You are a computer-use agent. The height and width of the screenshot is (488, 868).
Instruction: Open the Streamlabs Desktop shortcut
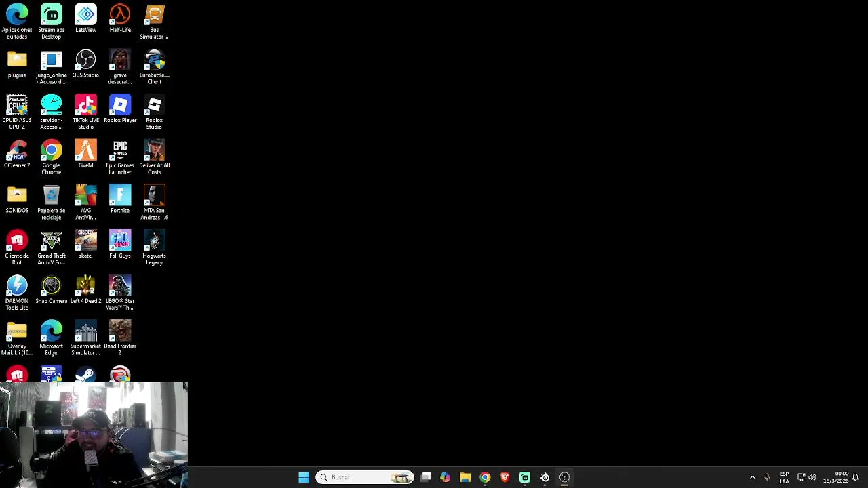52,22
